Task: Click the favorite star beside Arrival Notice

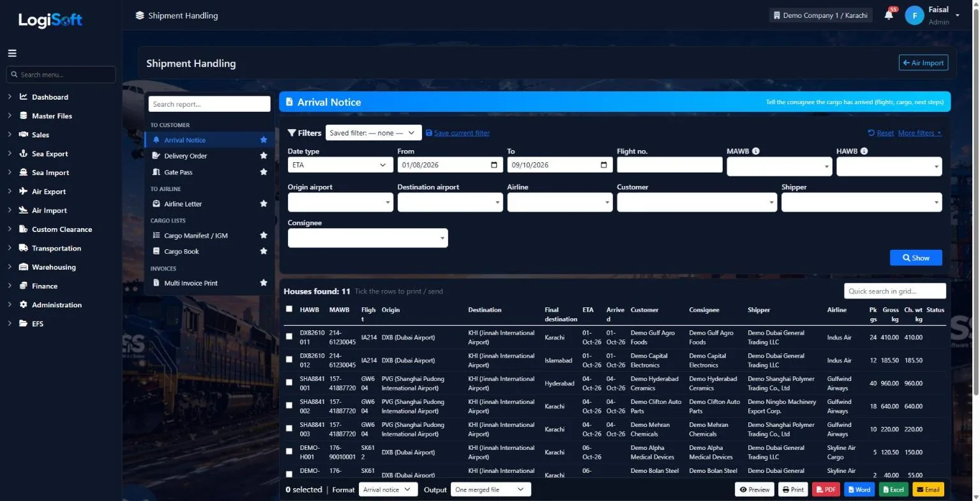Action: (x=264, y=140)
